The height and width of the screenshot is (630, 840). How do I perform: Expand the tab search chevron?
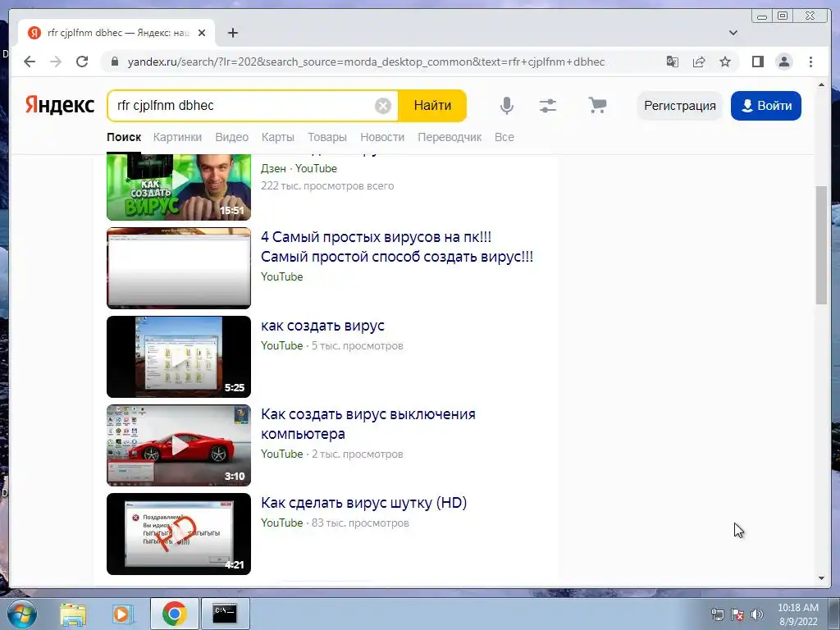click(x=733, y=33)
